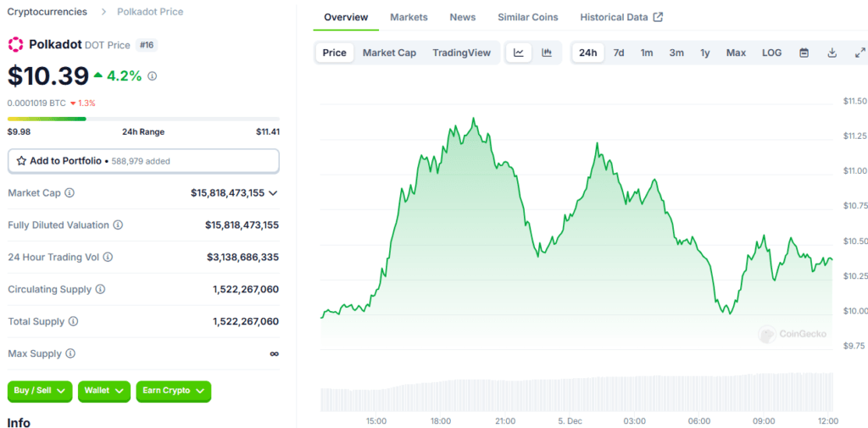
Task: Toggle LOG scale on chart
Action: click(x=771, y=53)
